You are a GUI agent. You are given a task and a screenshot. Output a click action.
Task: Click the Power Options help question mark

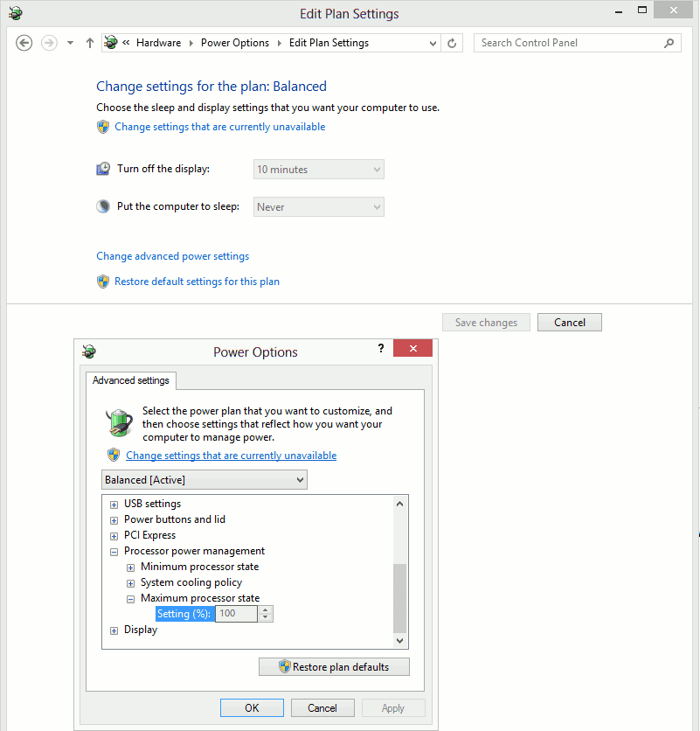[x=381, y=348]
